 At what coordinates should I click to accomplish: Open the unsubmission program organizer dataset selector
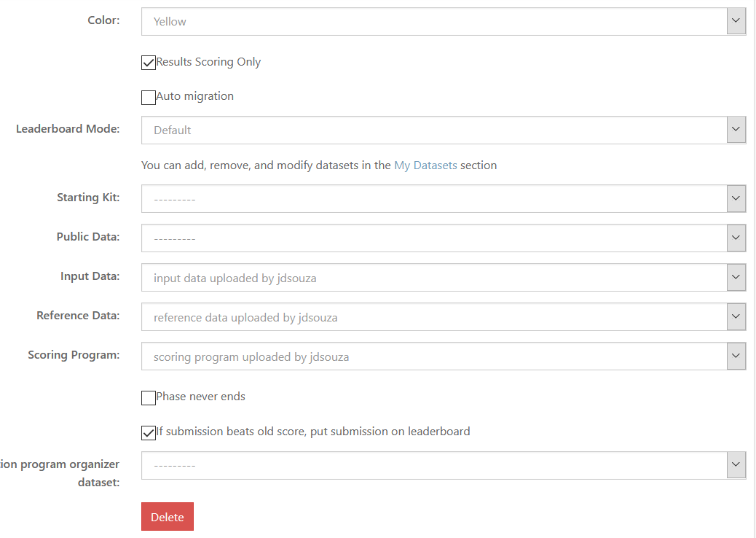[437, 464]
